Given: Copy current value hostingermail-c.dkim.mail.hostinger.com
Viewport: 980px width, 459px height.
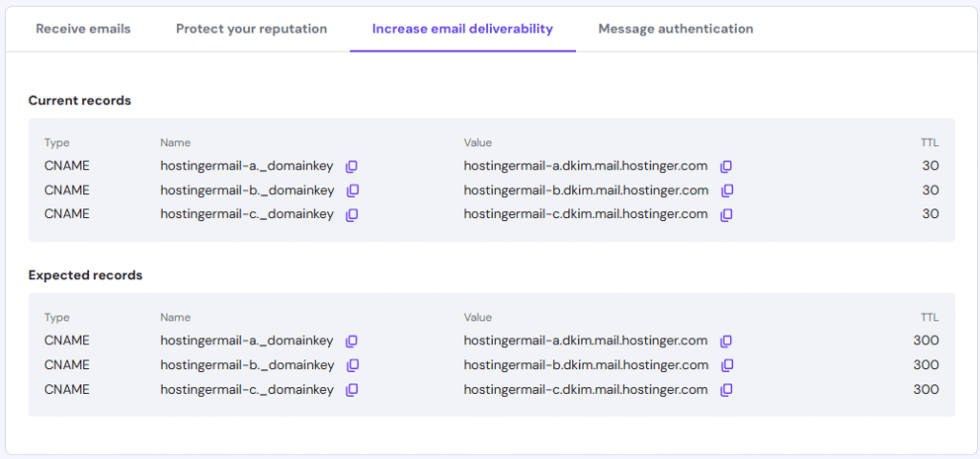Looking at the screenshot, I should (725, 215).
